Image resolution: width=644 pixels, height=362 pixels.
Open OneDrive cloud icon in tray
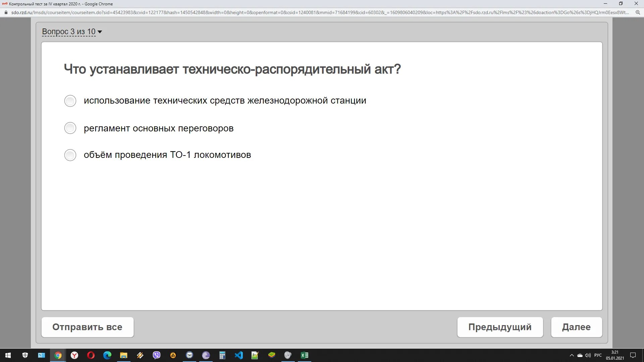(x=580, y=355)
